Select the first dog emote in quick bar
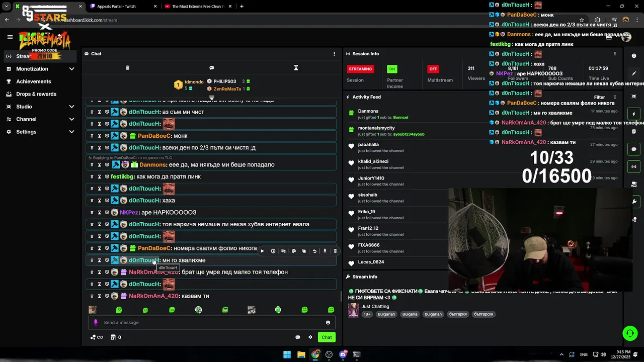Screen dimensions: 644x362 pyautogui.click(x=93, y=310)
